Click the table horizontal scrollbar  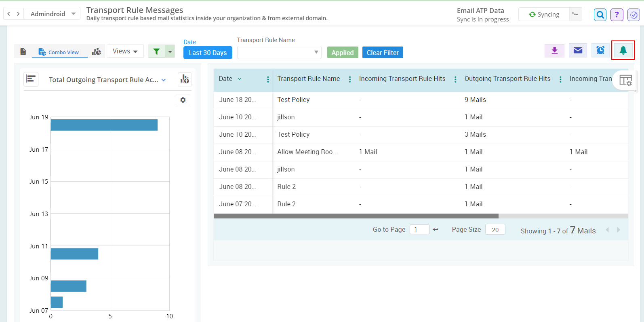[356, 216]
